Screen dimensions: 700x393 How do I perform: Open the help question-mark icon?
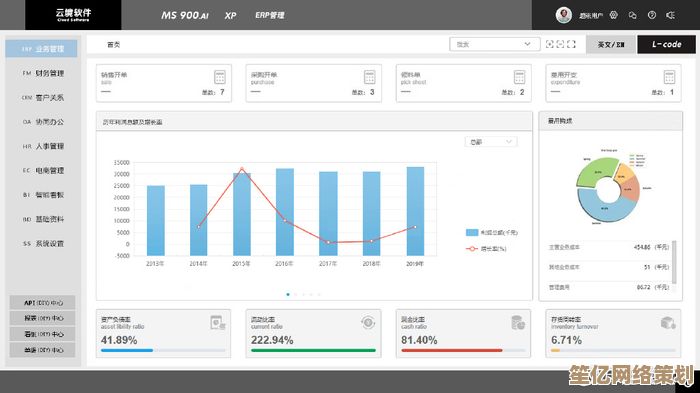coord(652,15)
